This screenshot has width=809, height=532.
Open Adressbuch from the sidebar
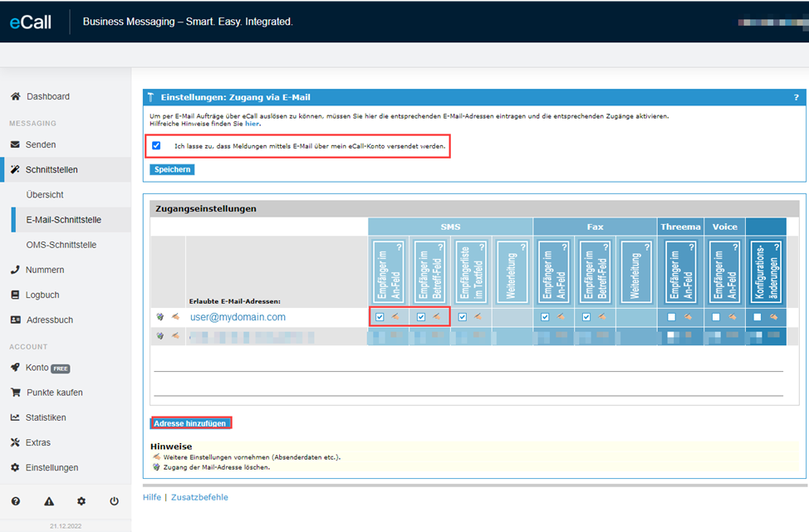pos(49,320)
